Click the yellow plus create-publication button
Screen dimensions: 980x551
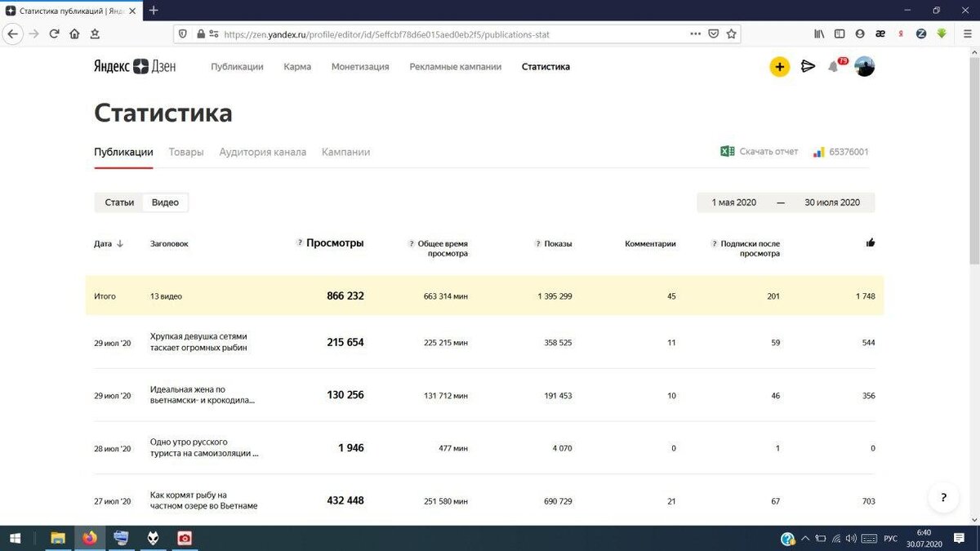(780, 67)
